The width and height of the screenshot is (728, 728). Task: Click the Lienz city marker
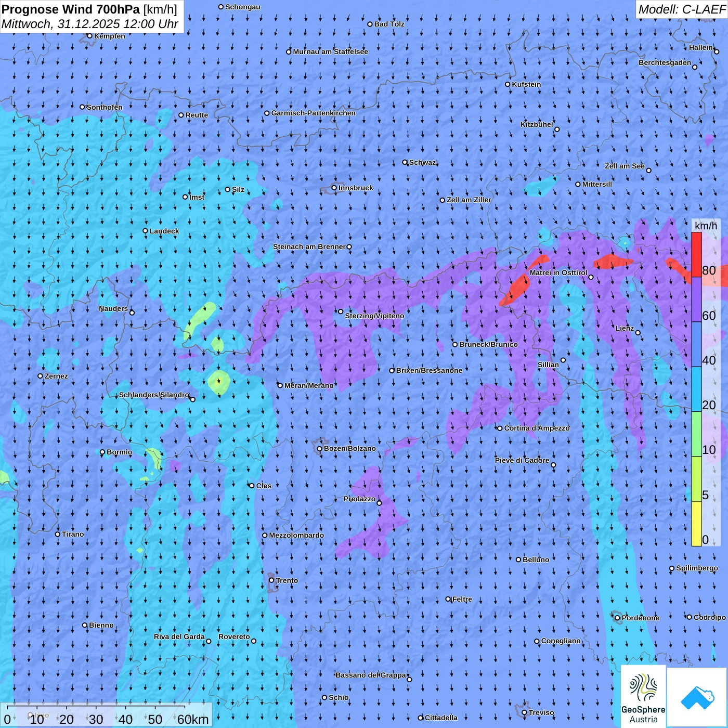[638, 333]
